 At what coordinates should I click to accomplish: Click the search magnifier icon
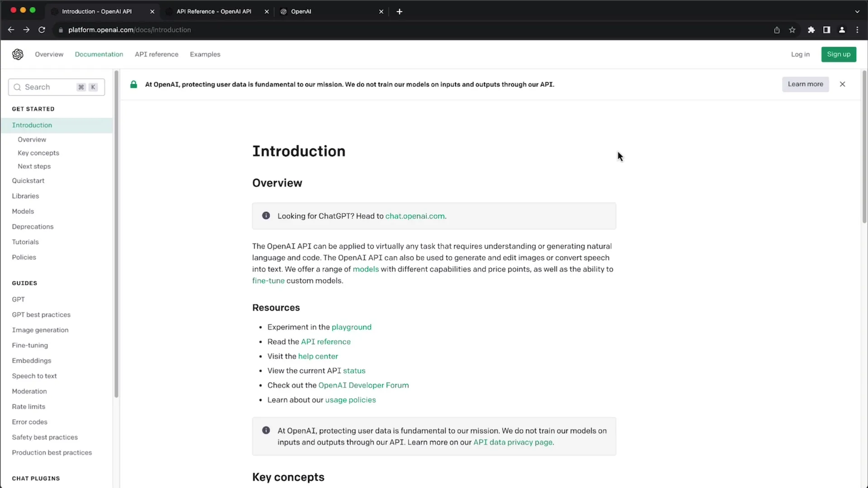click(x=17, y=87)
